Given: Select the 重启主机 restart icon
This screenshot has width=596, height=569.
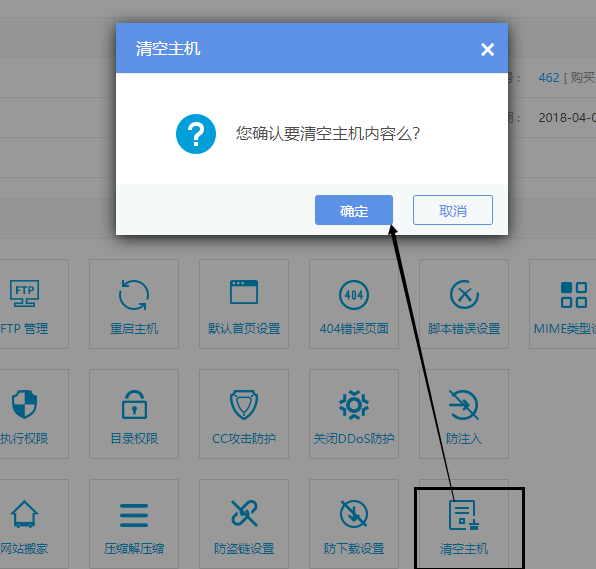Looking at the screenshot, I should (x=134, y=295).
